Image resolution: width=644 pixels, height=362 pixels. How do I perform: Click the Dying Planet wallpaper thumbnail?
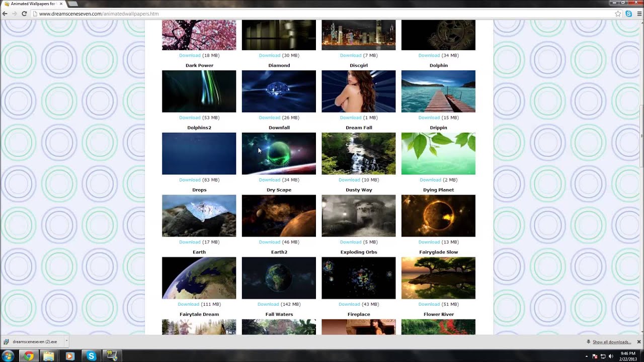(438, 216)
